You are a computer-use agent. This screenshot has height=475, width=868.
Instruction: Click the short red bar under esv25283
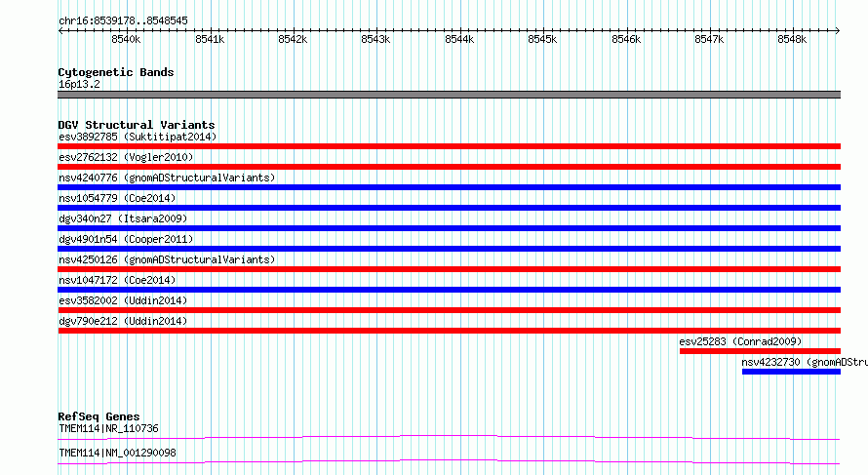pos(760,351)
